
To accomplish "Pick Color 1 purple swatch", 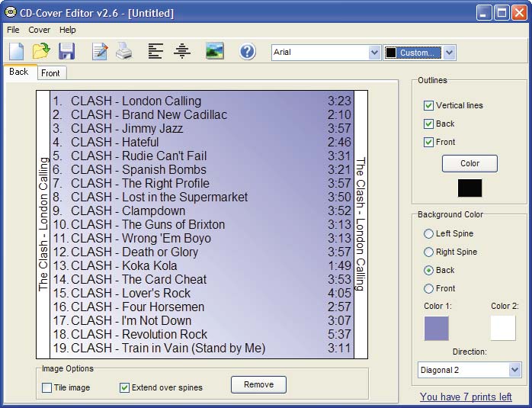I will [x=436, y=328].
